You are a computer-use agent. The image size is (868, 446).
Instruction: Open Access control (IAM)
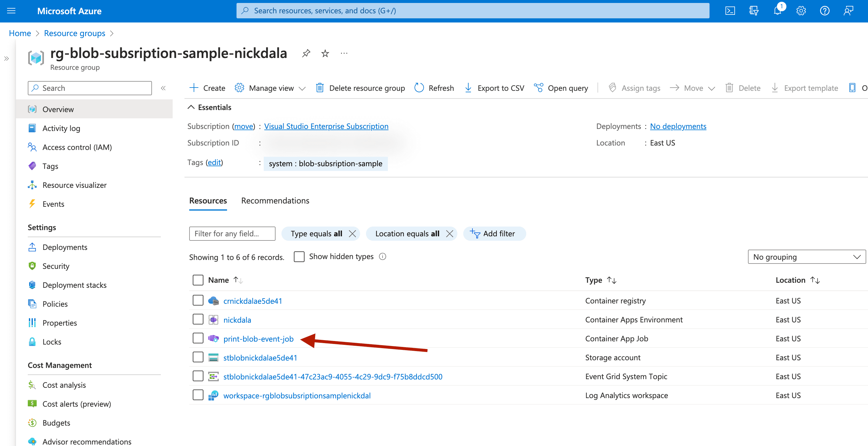[77, 147]
